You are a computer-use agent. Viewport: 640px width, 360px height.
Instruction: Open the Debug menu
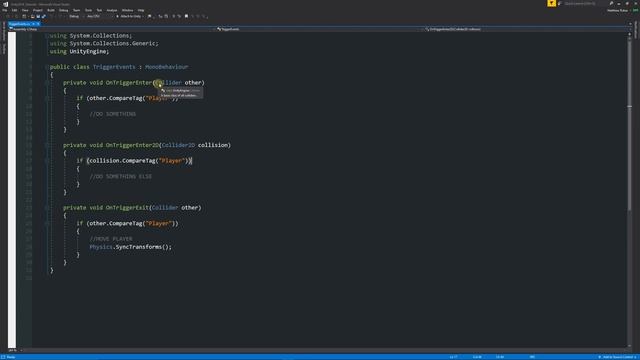[64, 10]
